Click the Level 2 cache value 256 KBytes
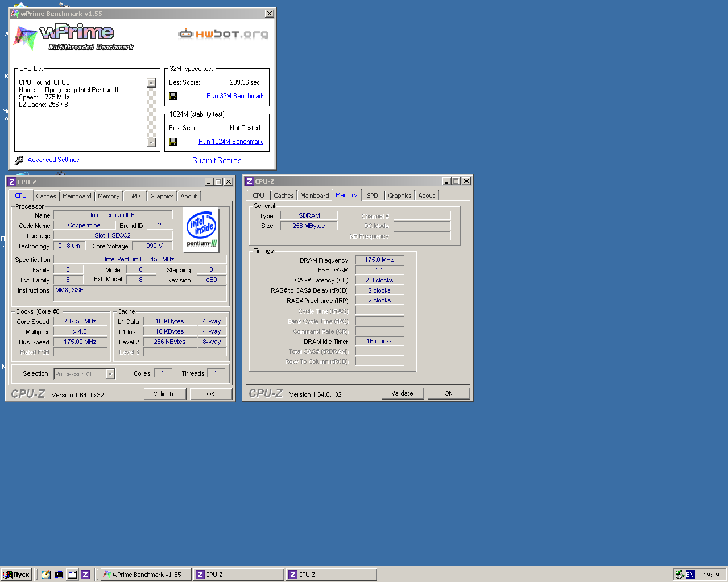728x582 pixels. [x=169, y=342]
